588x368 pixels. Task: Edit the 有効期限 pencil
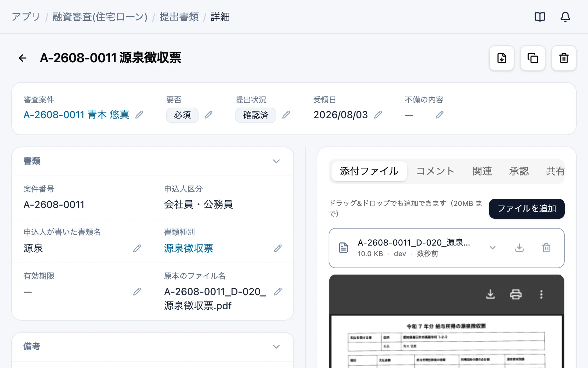[x=137, y=292]
